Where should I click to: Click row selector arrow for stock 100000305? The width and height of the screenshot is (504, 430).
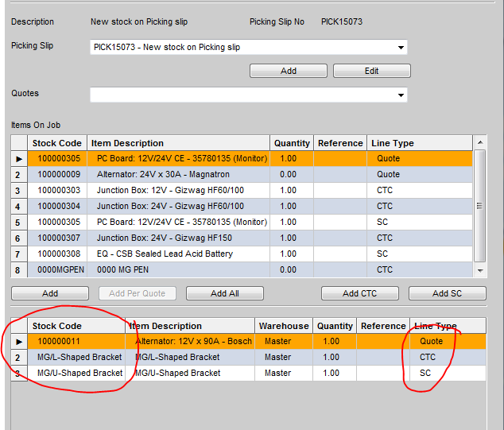click(19, 159)
